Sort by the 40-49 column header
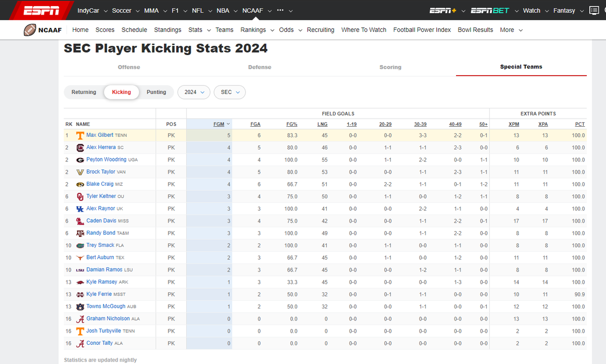The height and width of the screenshot is (364, 606). point(455,124)
